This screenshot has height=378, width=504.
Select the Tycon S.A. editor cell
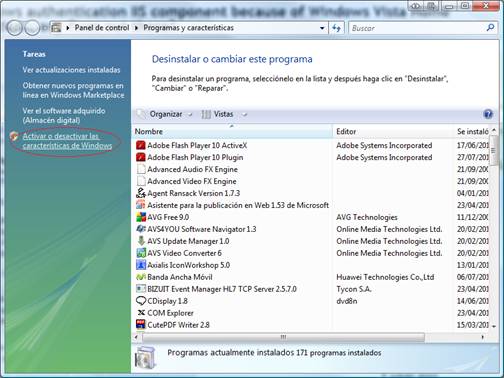pyautogui.click(x=354, y=289)
